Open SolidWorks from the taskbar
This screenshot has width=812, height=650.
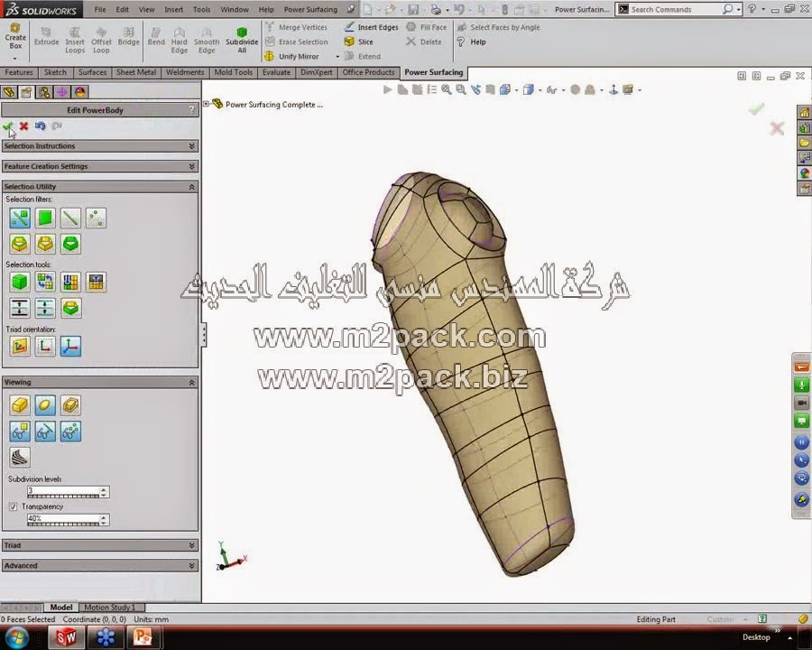tap(66, 637)
